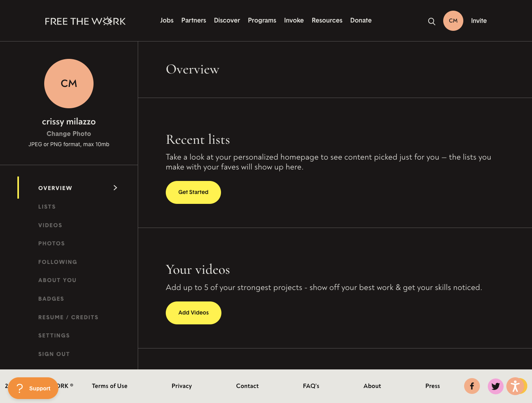Select Resume / Credits in sidebar
532x403 pixels.
click(68, 317)
